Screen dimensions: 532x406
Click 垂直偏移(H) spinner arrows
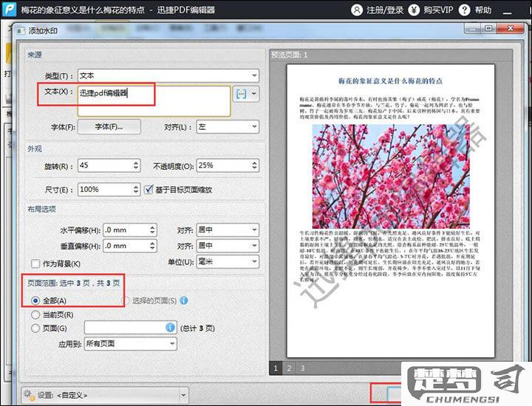point(152,245)
